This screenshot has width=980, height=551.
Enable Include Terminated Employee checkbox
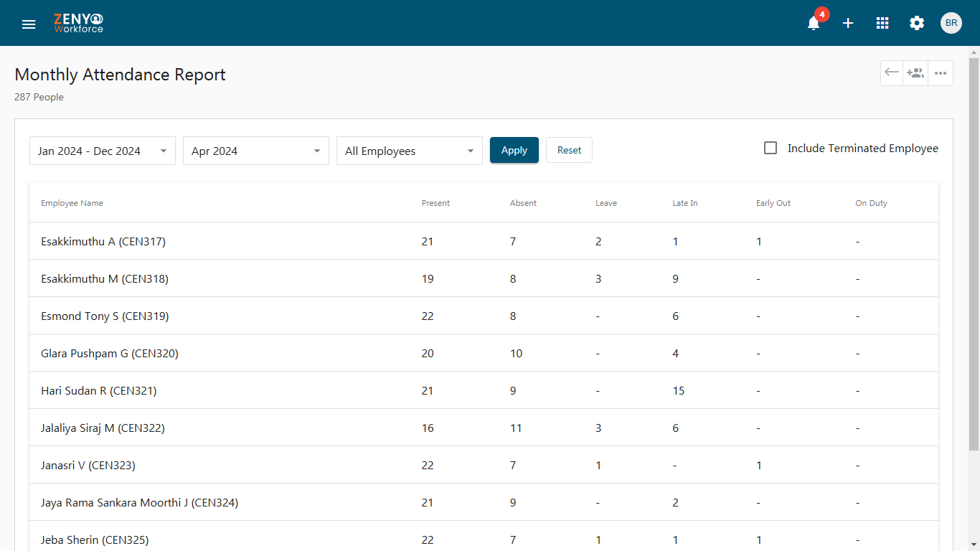click(x=771, y=149)
